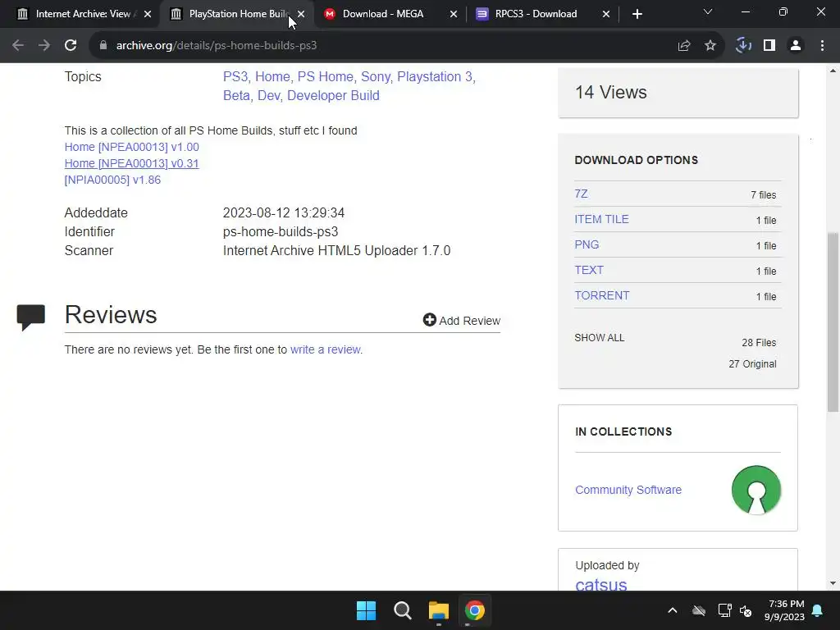Open the Chrome three-dot menu
Screen dimensions: 840x630
(x=822, y=46)
